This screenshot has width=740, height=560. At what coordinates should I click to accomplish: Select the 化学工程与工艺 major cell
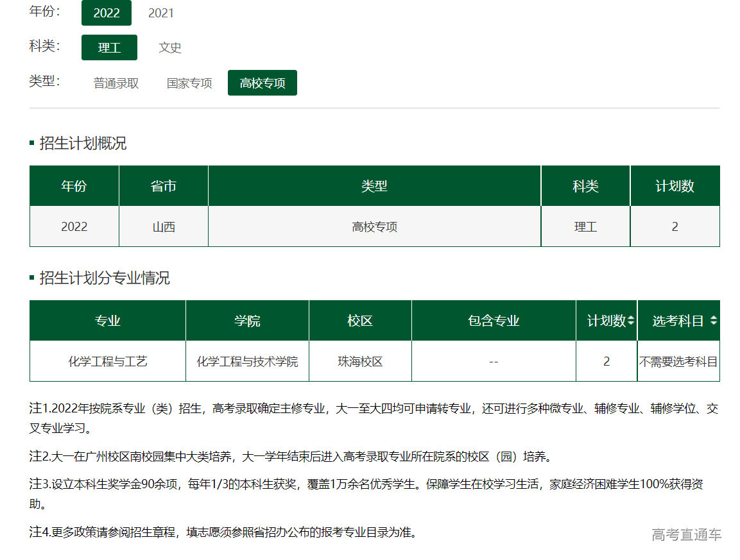(x=107, y=361)
